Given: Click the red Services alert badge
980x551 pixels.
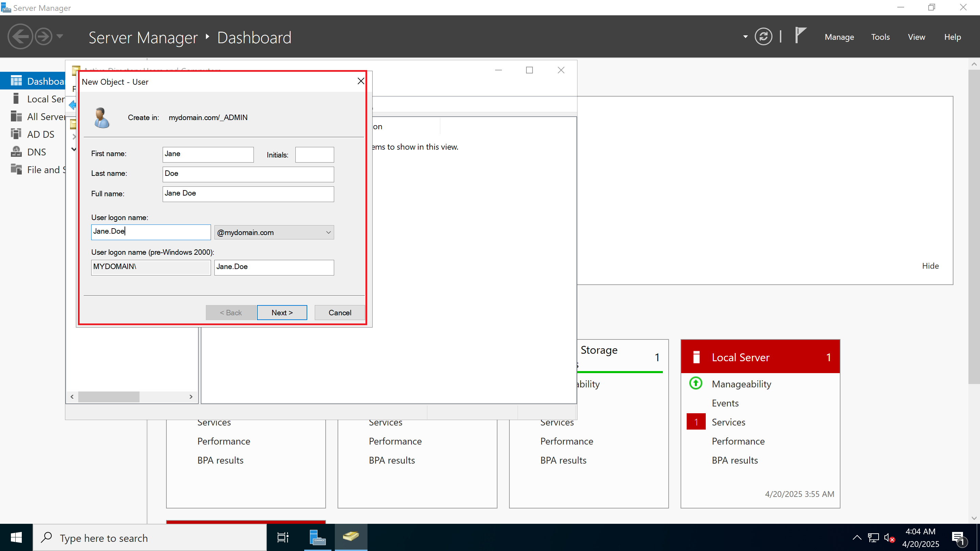Looking at the screenshot, I should click(696, 422).
